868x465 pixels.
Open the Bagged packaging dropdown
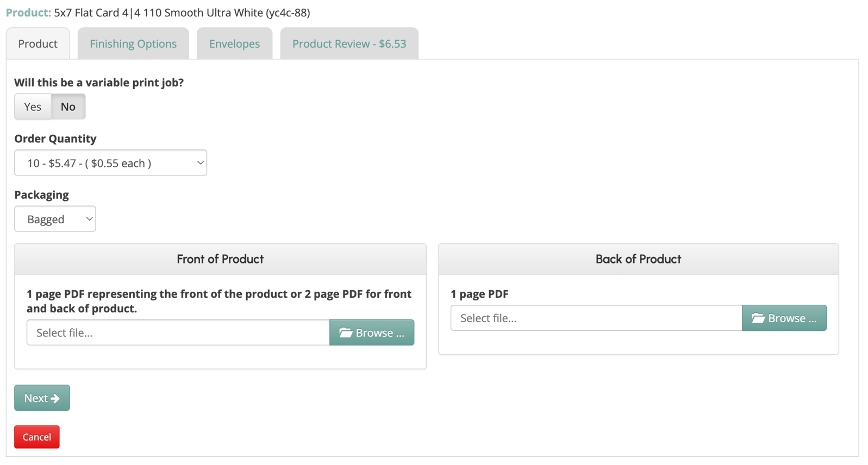coord(55,219)
